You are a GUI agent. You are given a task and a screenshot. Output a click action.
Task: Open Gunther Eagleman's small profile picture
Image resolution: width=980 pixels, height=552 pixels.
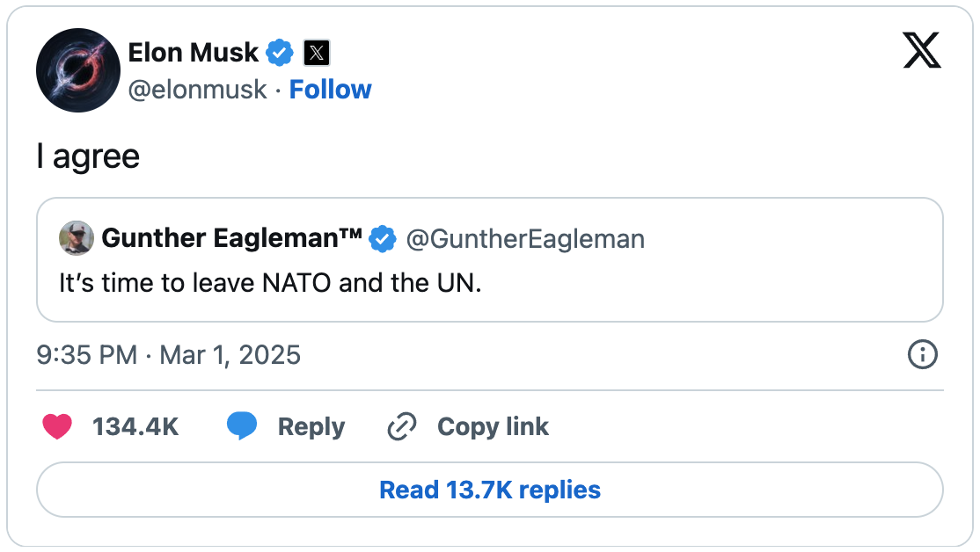76,238
